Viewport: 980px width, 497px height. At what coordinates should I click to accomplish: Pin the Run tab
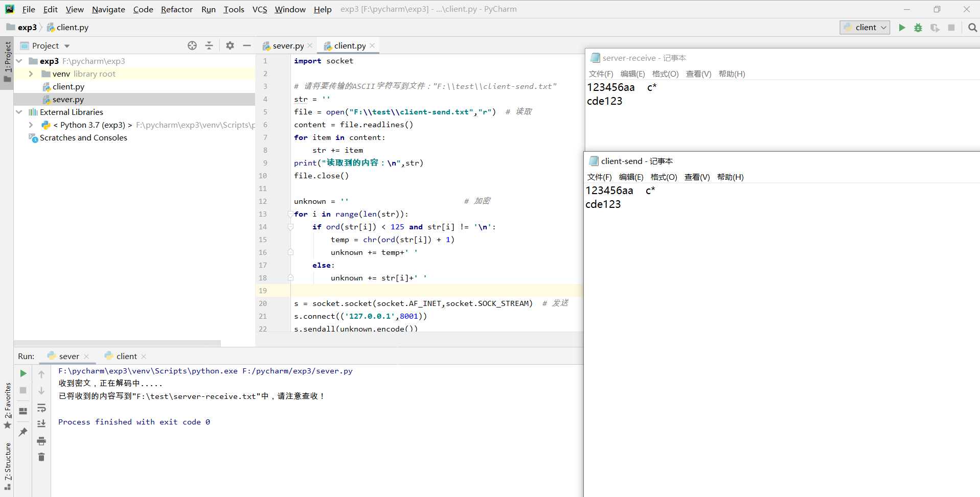pyautogui.click(x=23, y=432)
